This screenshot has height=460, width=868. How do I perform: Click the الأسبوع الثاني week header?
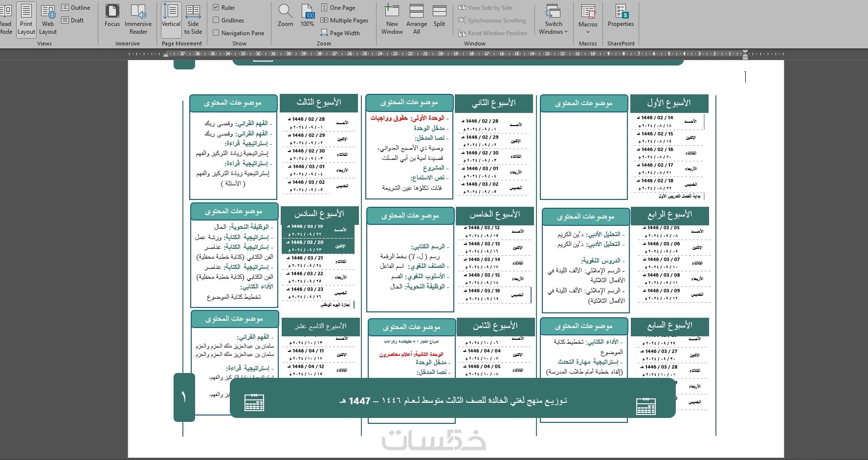[x=493, y=103]
